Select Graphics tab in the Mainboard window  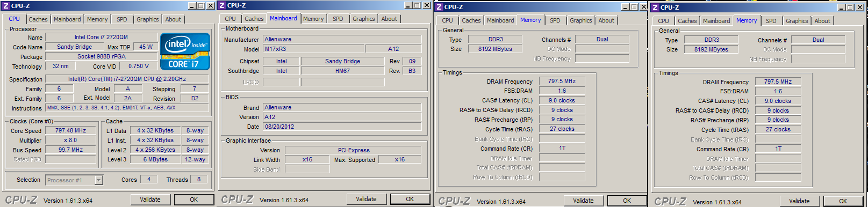click(x=364, y=19)
